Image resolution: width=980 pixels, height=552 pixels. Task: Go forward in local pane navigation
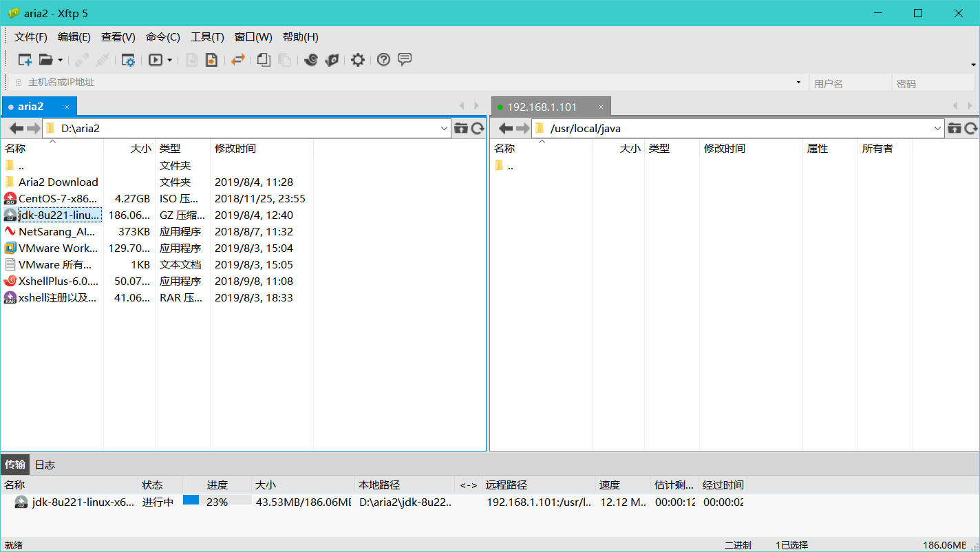point(34,128)
